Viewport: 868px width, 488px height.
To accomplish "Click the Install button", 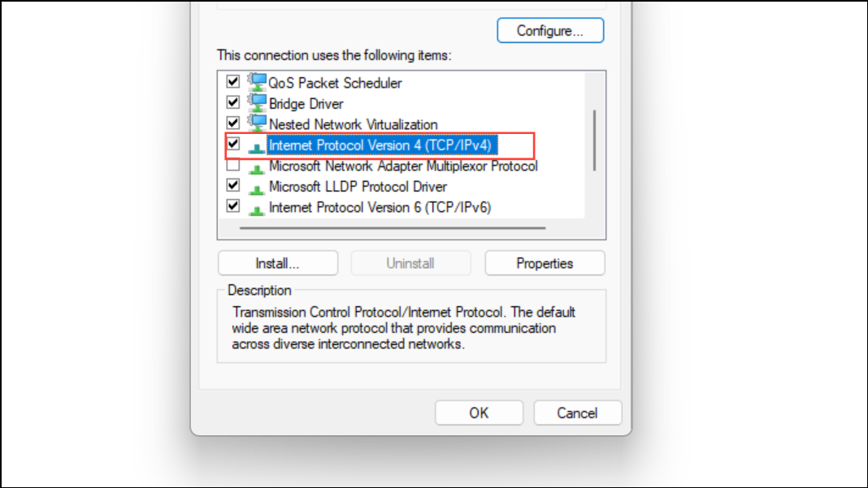I will tap(277, 262).
